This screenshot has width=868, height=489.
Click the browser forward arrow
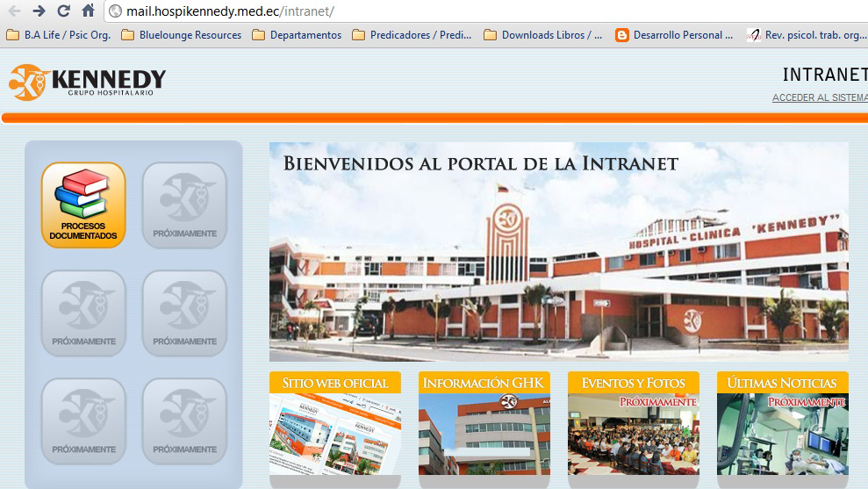(39, 11)
